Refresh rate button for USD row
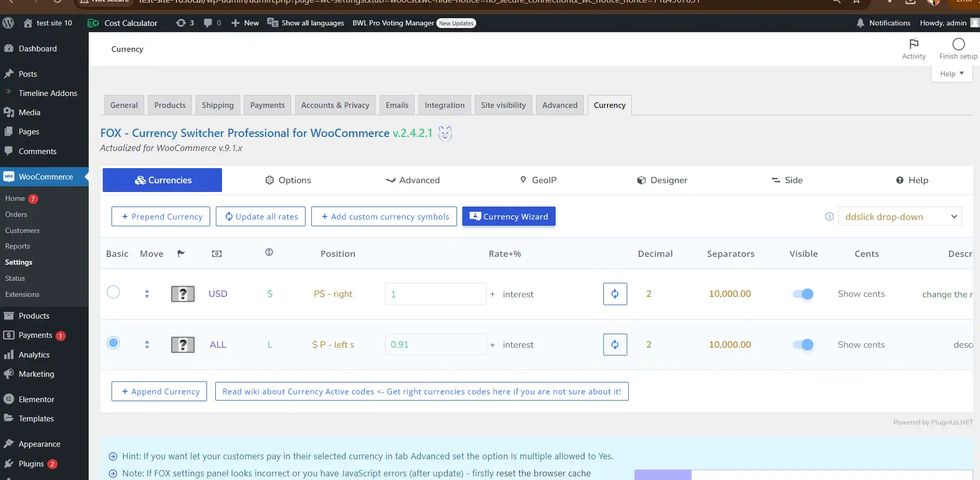 pyautogui.click(x=615, y=294)
